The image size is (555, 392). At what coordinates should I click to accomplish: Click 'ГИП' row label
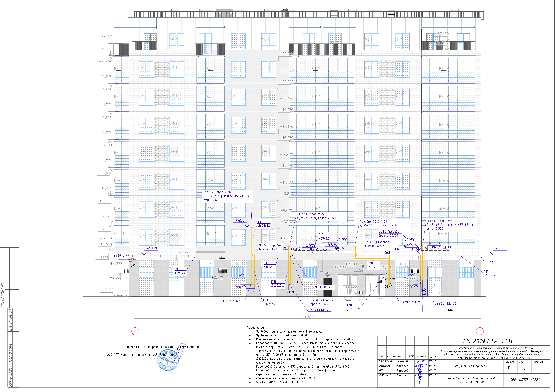click(380, 370)
